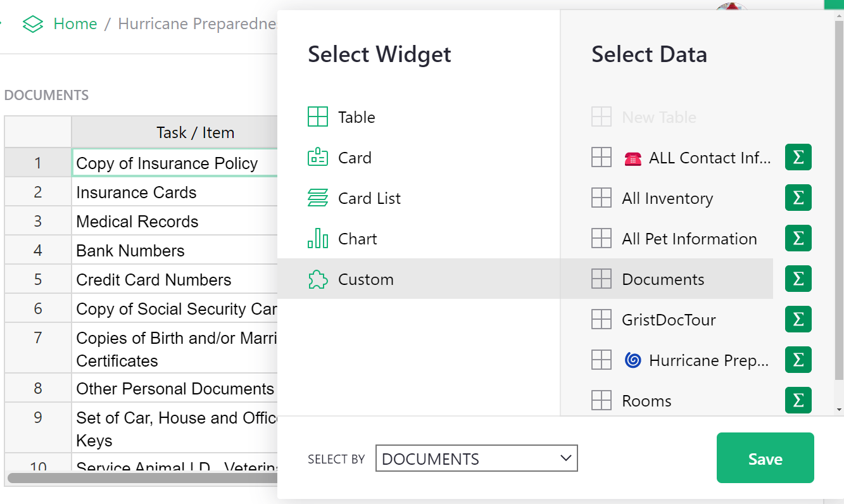This screenshot has width=844, height=504.
Task: Click the Copy of Insurance Policy cell
Action: point(167,163)
